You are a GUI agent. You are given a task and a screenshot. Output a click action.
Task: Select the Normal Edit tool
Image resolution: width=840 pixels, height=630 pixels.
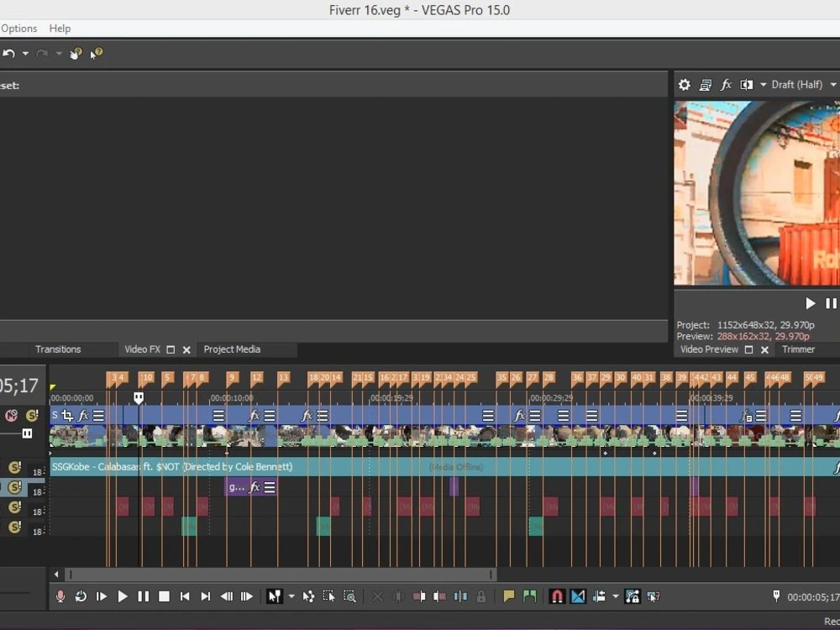(x=275, y=596)
